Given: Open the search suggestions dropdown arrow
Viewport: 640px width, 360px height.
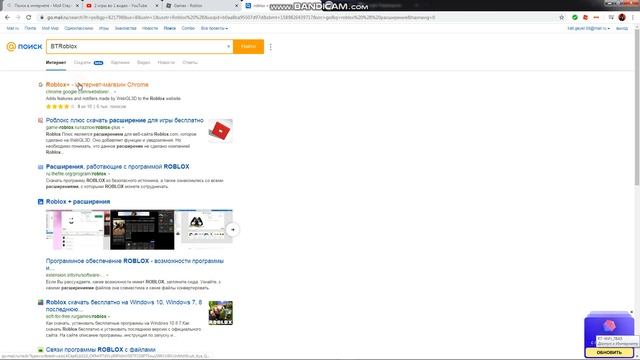Looking at the screenshot, I should (229, 47).
